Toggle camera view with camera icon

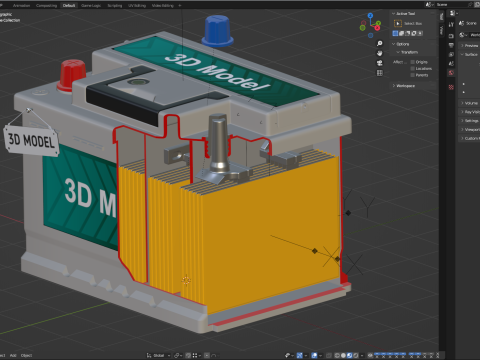(x=380, y=63)
